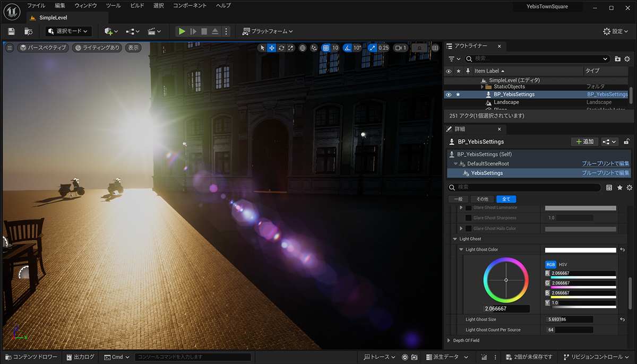Click the outliner add-folder icon
This screenshot has height=364, width=637.
(617, 59)
